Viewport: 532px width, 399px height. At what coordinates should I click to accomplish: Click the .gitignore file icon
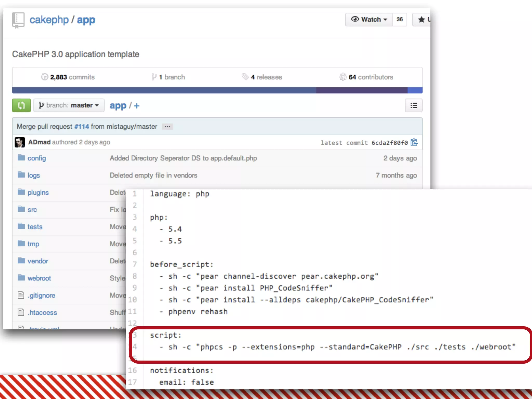21,295
